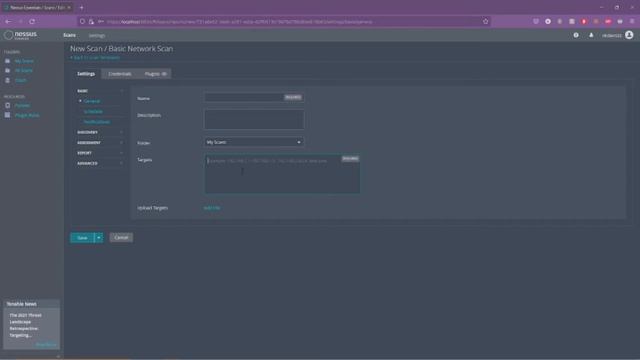
Task: Open the Plugin Rules icon in sidebar
Action: [x=7, y=115]
